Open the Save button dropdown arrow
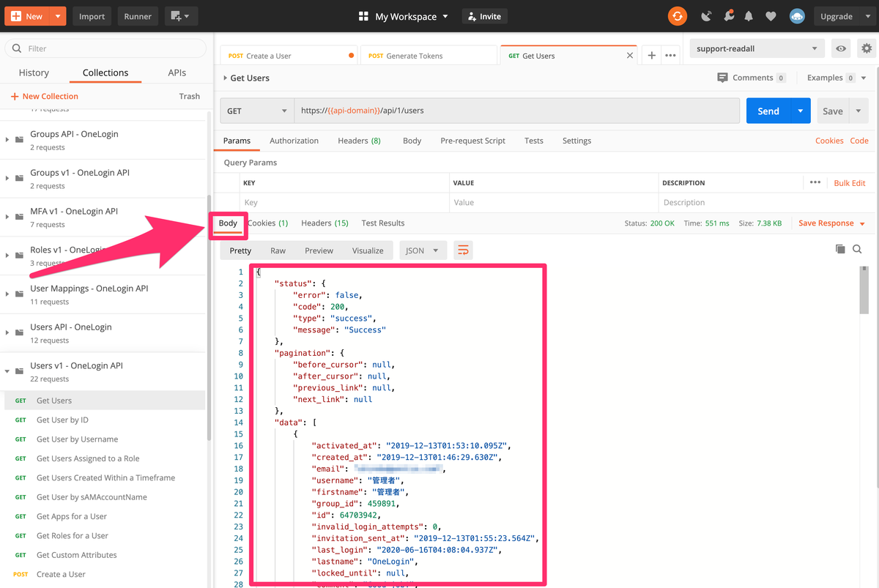The width and height of the screenshot is (879, 588). point(858,111)
